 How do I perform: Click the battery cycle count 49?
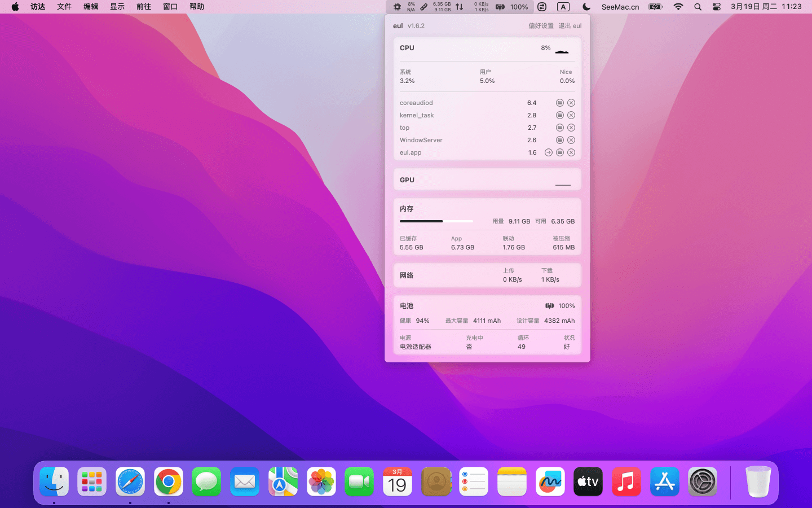pyautogui.click(x=522, y=347)
